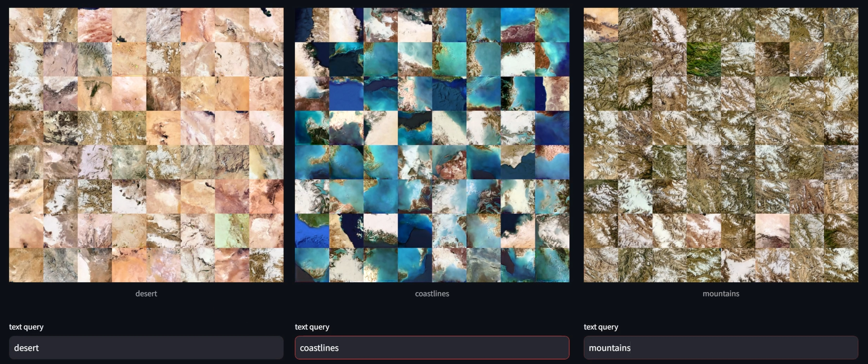Choose the solid royal-blue ocean tile in coastlines grid
Image resolution: width=868 pixels, height=364 pixels.
[x=346, y=94]
